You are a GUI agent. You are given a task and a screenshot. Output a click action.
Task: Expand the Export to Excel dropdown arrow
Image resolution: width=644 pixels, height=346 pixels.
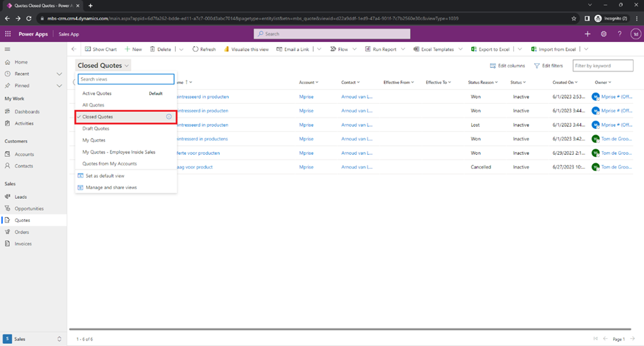click(x=519, y=49)
